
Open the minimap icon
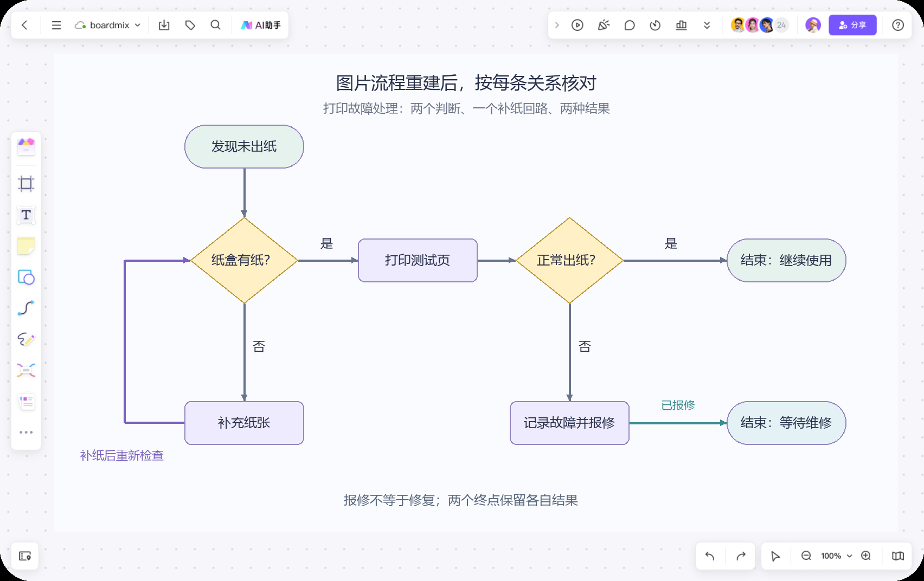(x=898, y=556)
